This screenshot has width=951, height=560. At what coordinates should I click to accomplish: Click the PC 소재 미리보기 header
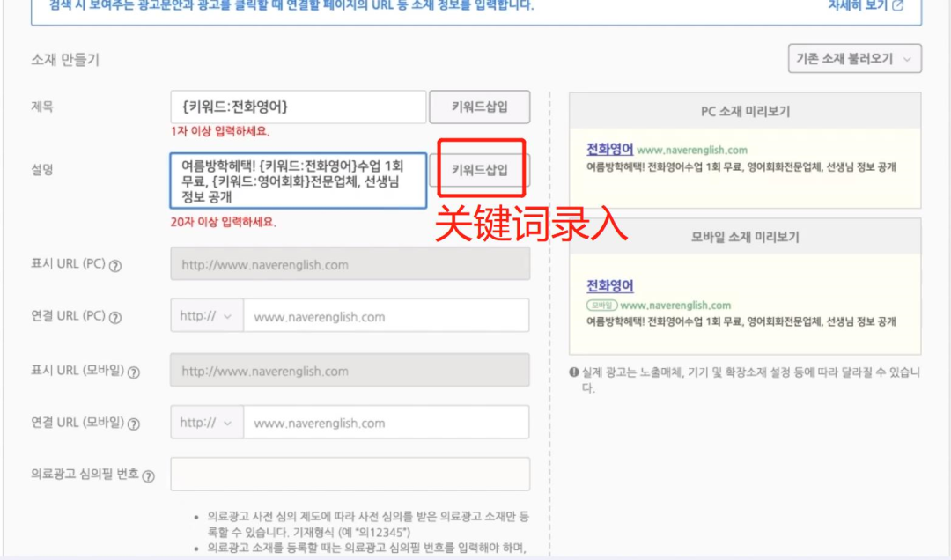pos(745,111)
